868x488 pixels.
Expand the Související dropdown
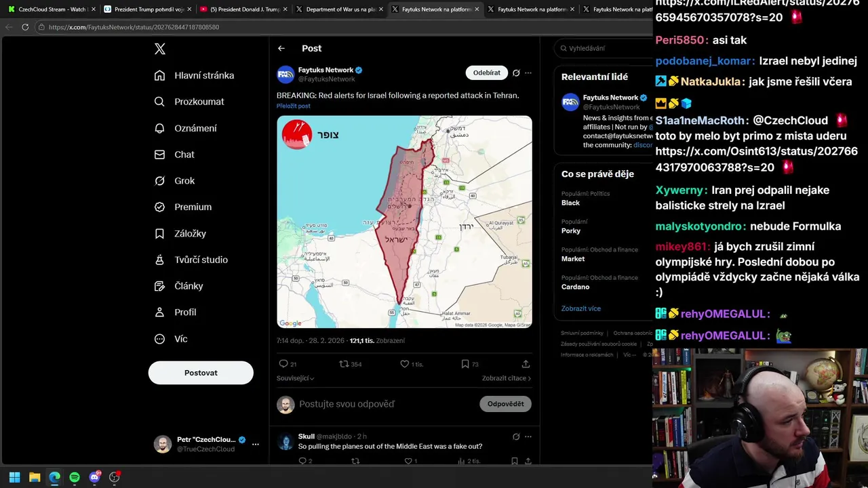295,378
